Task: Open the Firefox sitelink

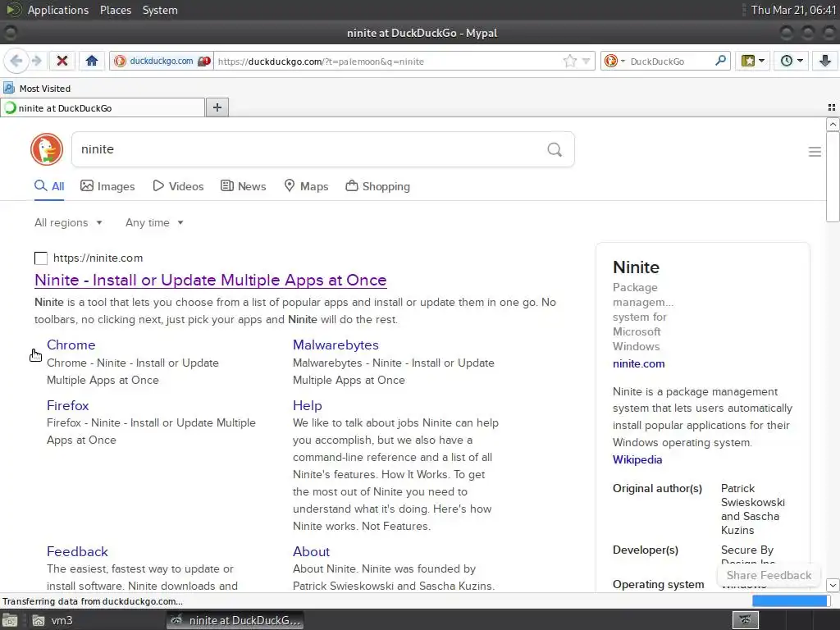Action: [67, 405]
